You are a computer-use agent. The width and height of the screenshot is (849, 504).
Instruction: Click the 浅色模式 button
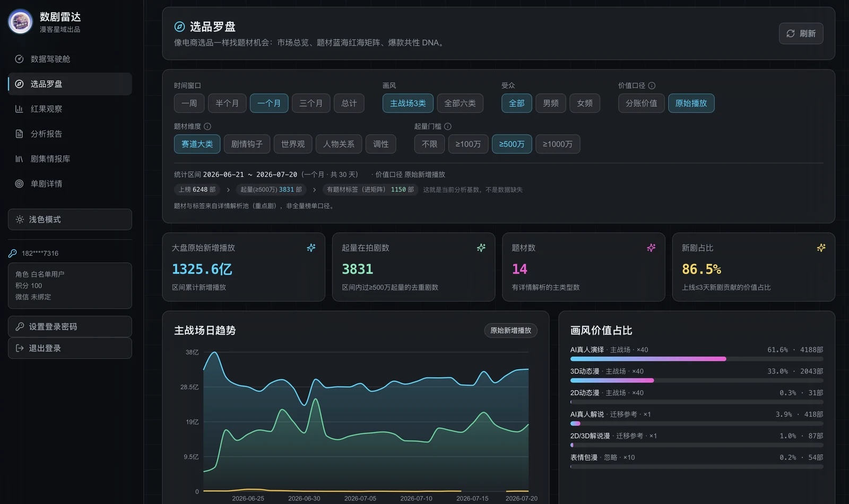tap(70, 219)
